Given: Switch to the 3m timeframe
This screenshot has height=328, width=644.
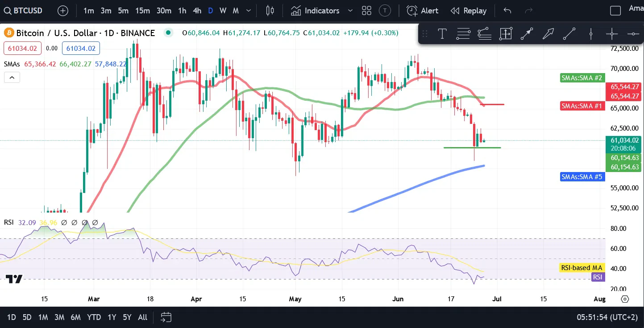Looking at the screenshot, I should click(x=106, y=11).
